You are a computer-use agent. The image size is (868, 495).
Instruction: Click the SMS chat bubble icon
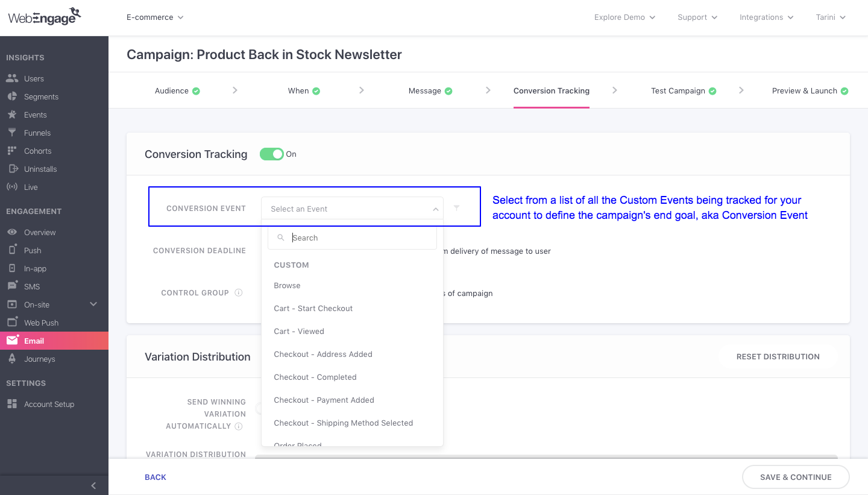pyautogui.click(x=12, y=286)
